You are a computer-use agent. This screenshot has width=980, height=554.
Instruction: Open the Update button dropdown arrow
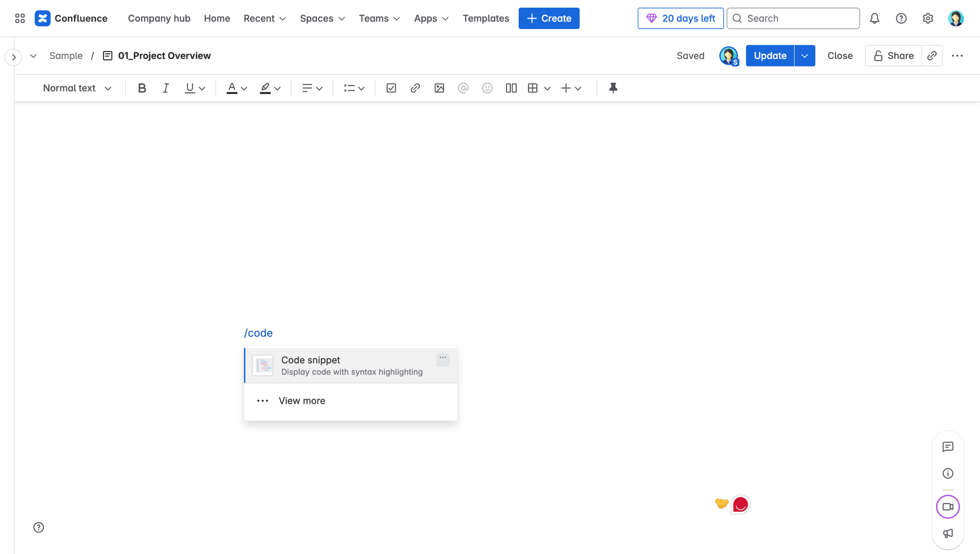point(805,56)
